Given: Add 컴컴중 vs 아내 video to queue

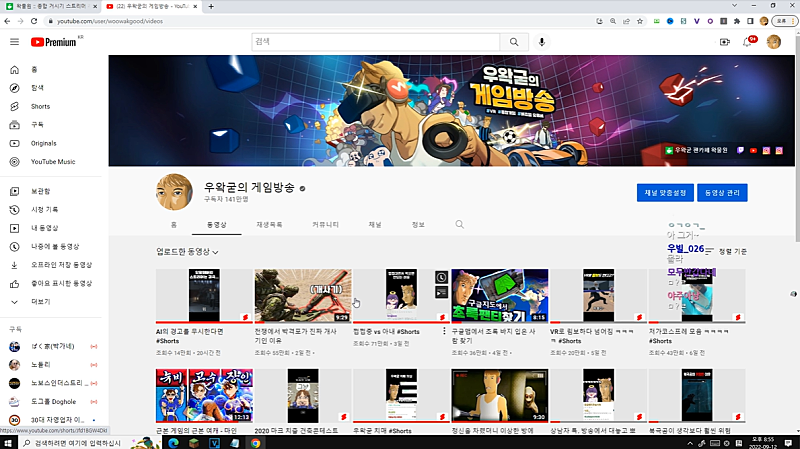Looking at the screenshot, I should [x=441, y=292].
